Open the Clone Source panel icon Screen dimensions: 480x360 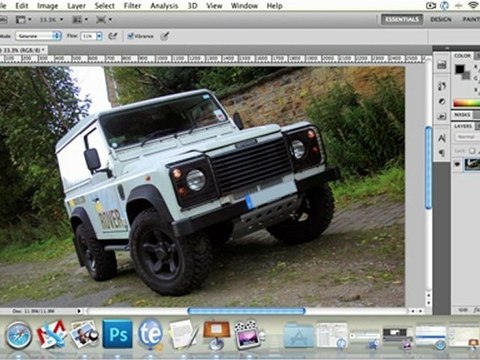[x=442, y=116]
